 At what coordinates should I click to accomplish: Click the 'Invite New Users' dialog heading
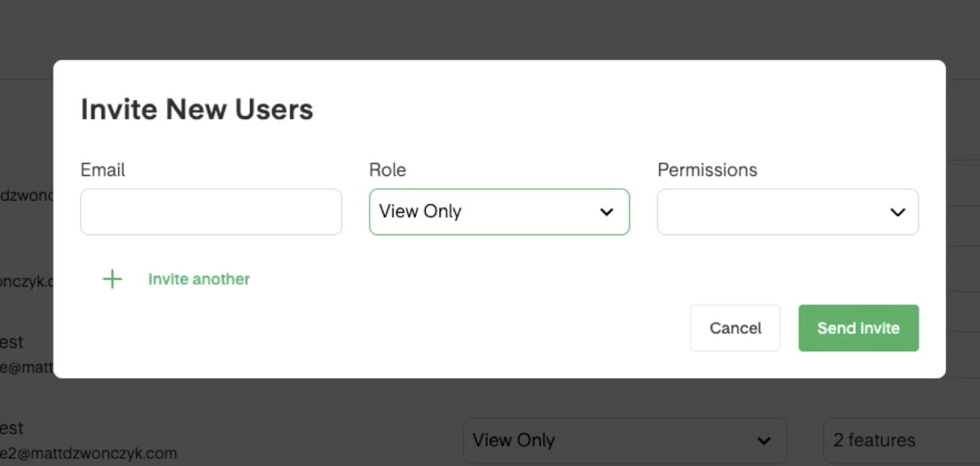click(197, 110)
